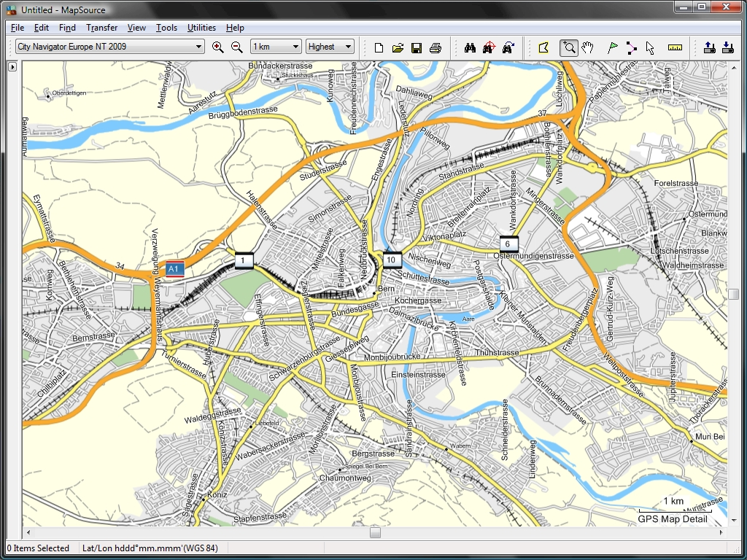This screenshot has height=560, width=747.
Task: Open a file using the folder icon
Action: coord(398,47)
